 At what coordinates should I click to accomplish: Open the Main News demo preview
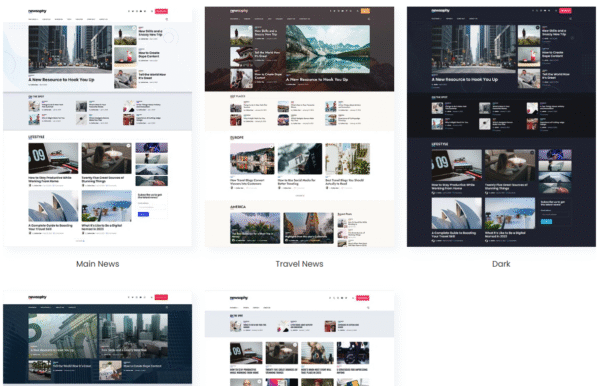click(x=98, y=127)
